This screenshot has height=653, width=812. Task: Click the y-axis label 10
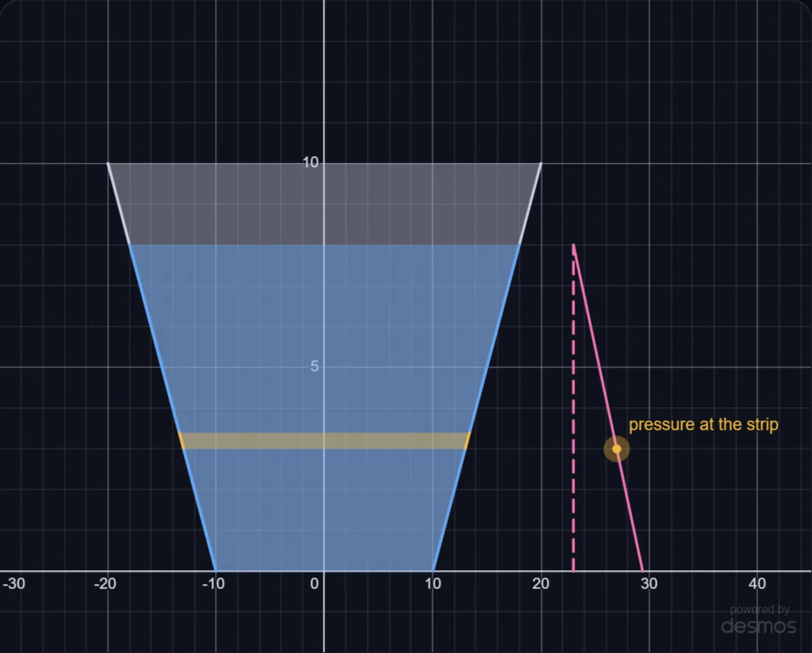coord(310,163)
